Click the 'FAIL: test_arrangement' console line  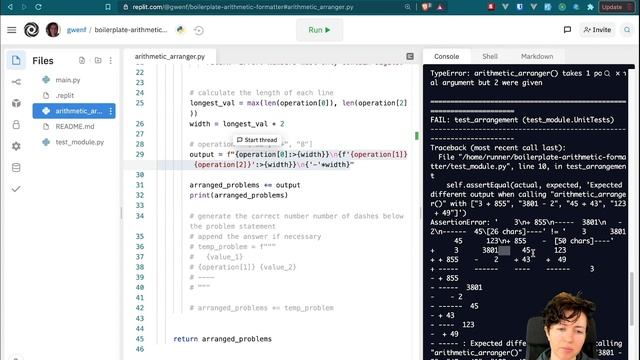522,120
